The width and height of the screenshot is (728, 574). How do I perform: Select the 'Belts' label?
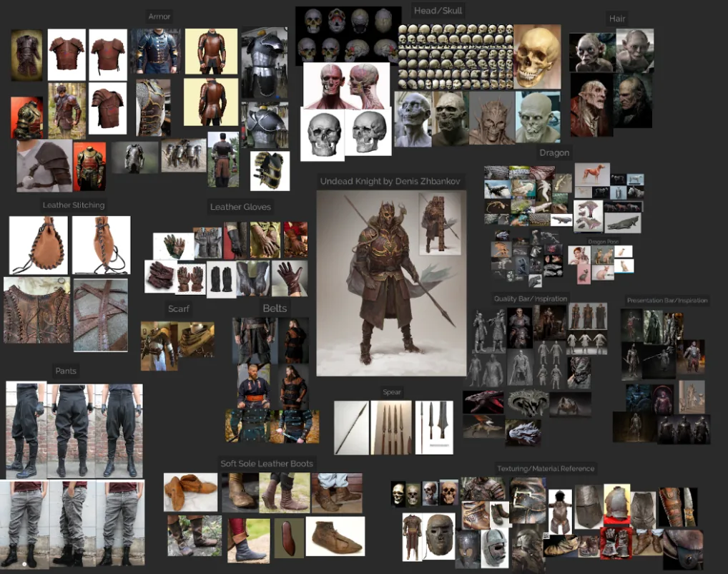pos(275,308)
